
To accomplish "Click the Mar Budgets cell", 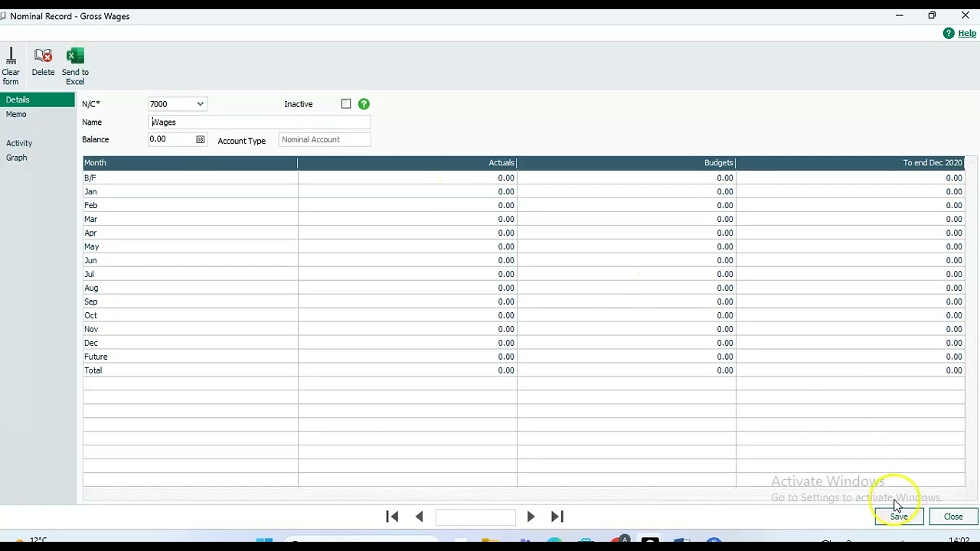I will 626,219.
